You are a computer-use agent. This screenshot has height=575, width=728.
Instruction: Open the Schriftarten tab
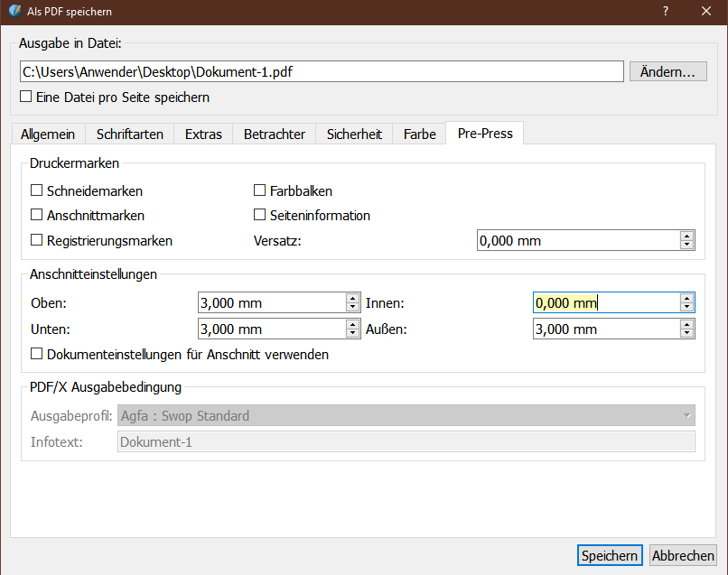click(x=129, y=134)
